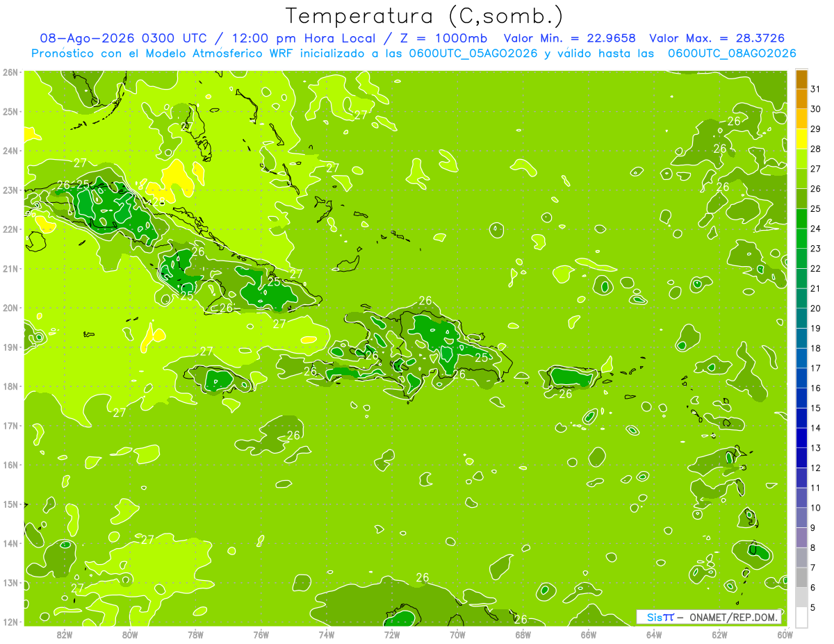Click the orange legend swatch between 30 and 31

801,99
